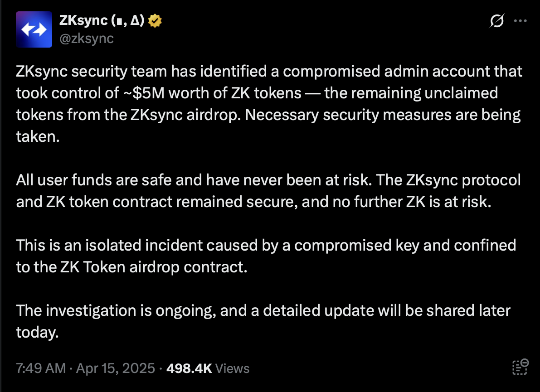540x392 pixels.
Task: Click the dashed reader-note icon at bottom right
Action: tap(520, 367)
